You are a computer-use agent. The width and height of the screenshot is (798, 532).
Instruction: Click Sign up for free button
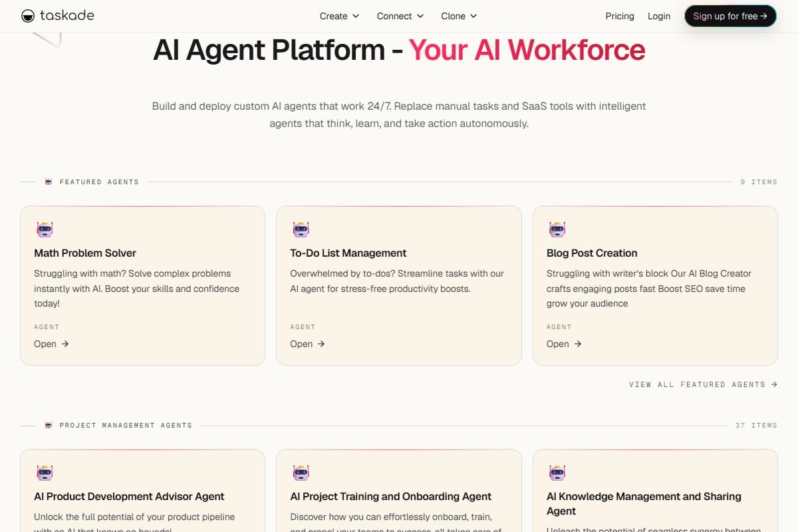(730, 16)
